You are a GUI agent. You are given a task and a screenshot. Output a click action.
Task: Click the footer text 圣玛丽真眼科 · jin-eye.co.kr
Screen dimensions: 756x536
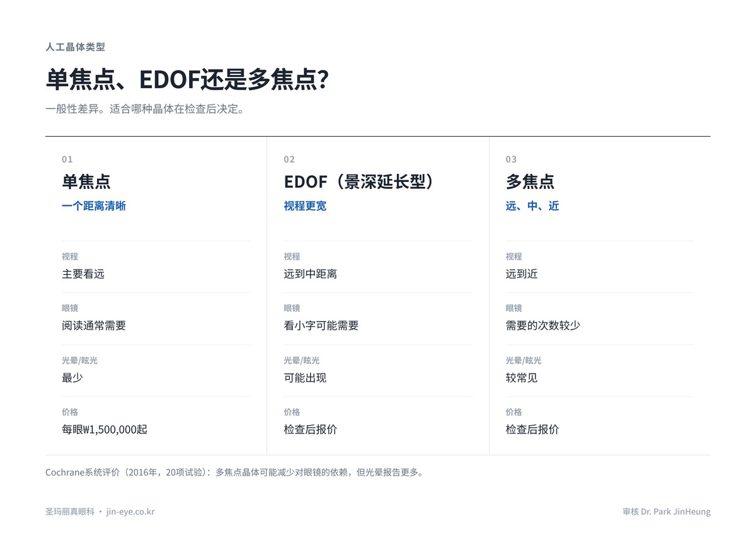coord(100,511)
